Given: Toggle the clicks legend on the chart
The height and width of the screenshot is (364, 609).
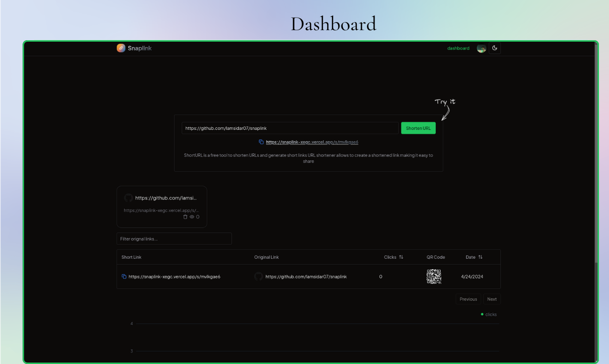Looking at the screenshot, I should [489, 314].
